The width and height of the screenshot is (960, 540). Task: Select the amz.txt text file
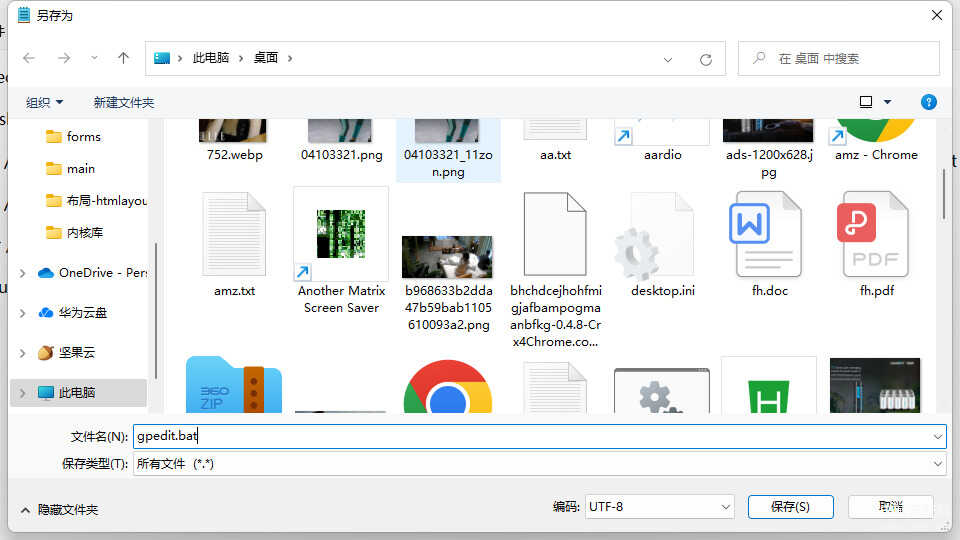(234, 235)
